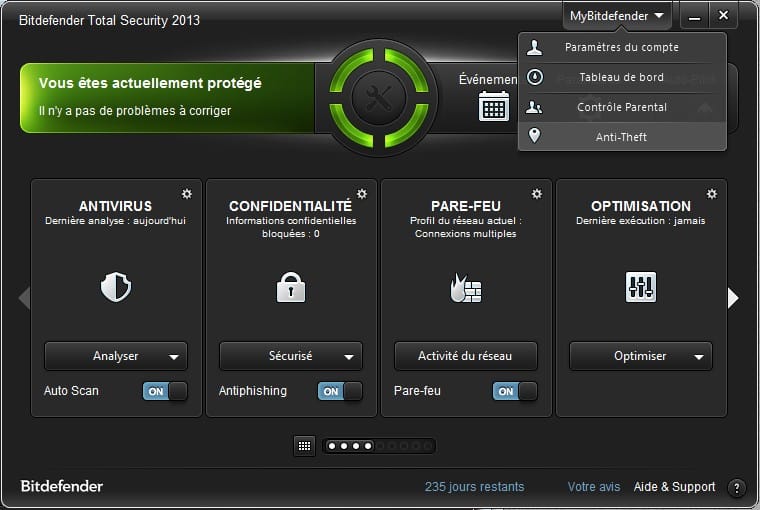Minimize the Bitdefender window
The image size is (760, 510).
click(695, 17)
